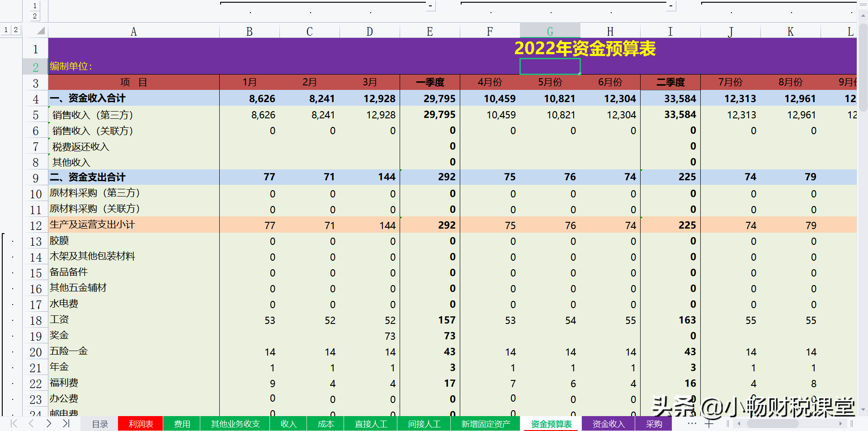Click the next sheet arrow
The width and height of the screenshot is (868, 431).
coord(49,424)
